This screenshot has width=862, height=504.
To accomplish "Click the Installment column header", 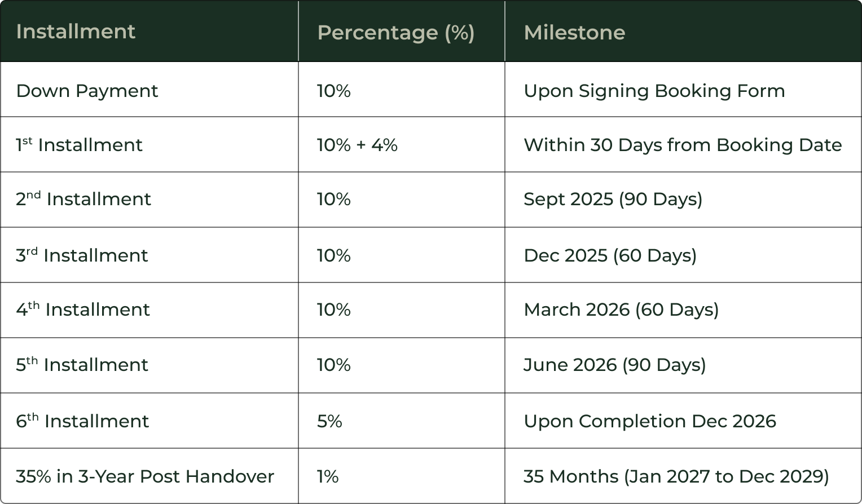I will pyautogui.click(x=76, y=32).
